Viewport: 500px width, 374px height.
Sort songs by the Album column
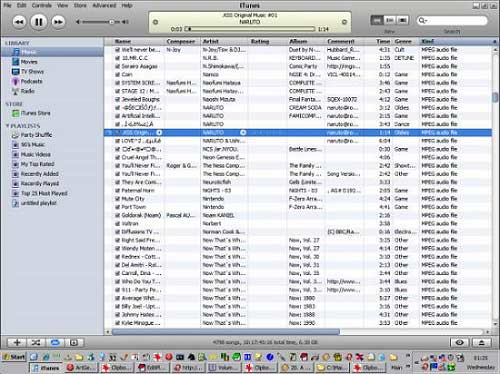[306, 41]
